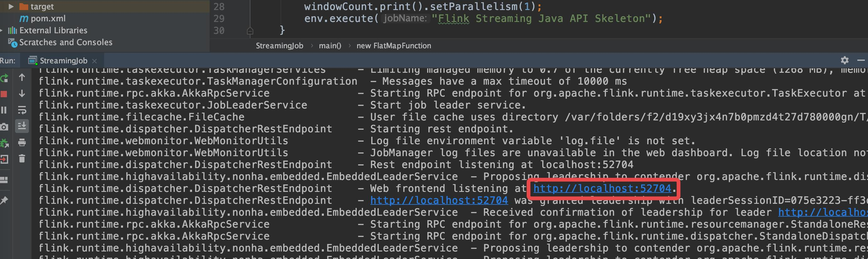Open pom.xml in the project tree
The width and height of the screenshot is (868, 259).
[48, 18]
